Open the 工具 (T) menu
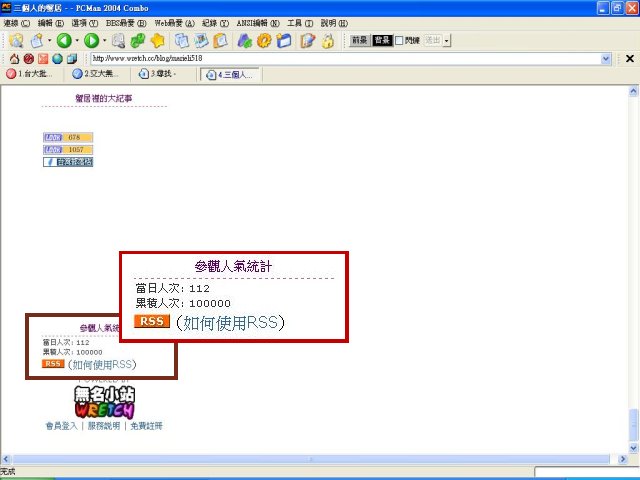 300,23
